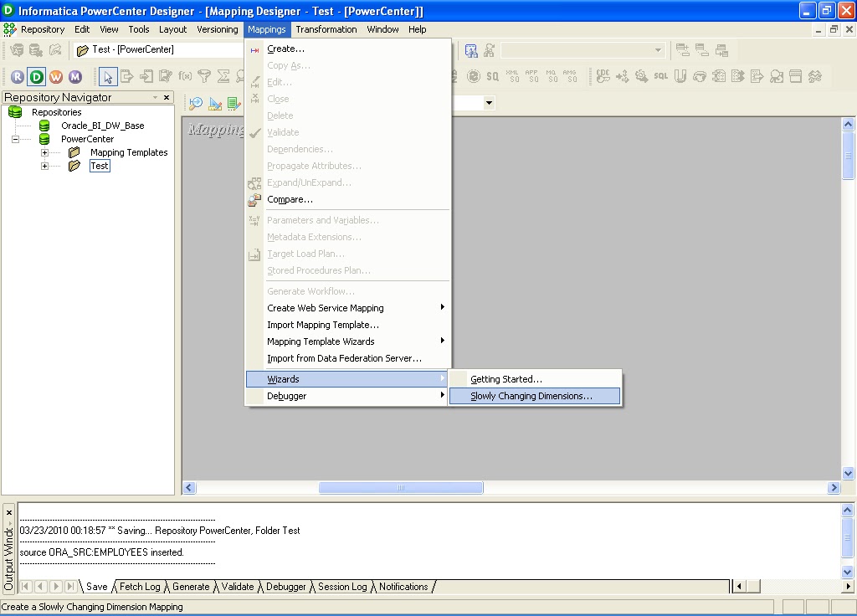Click the SQ Source Qualifier icon
This screenshot has width=857, height=616.
click(x=492, y=76)
